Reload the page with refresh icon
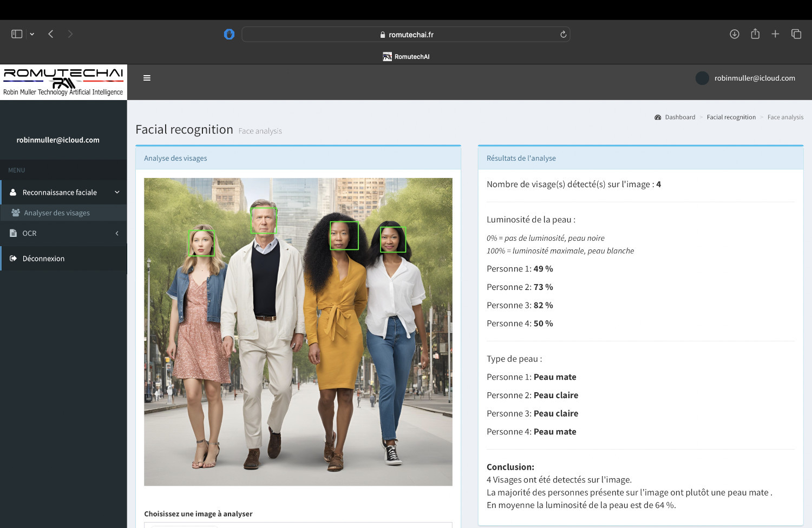Image resolution: width=812 pixels, height=528 pixels. 563,35
